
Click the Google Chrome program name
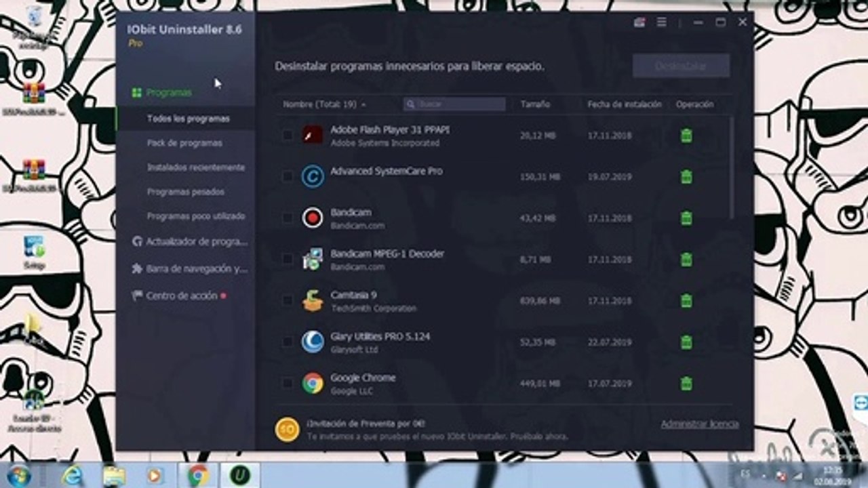[363, 378]
